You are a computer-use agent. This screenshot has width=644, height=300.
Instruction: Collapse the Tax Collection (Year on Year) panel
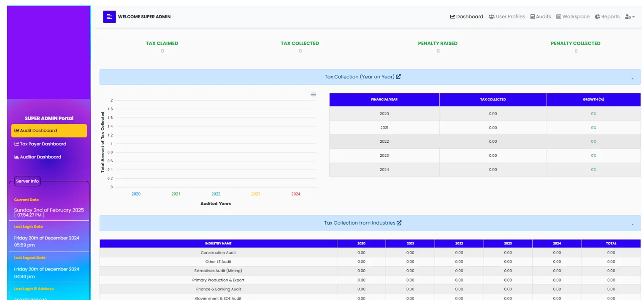pyautogui.click(x=633, y=78)
